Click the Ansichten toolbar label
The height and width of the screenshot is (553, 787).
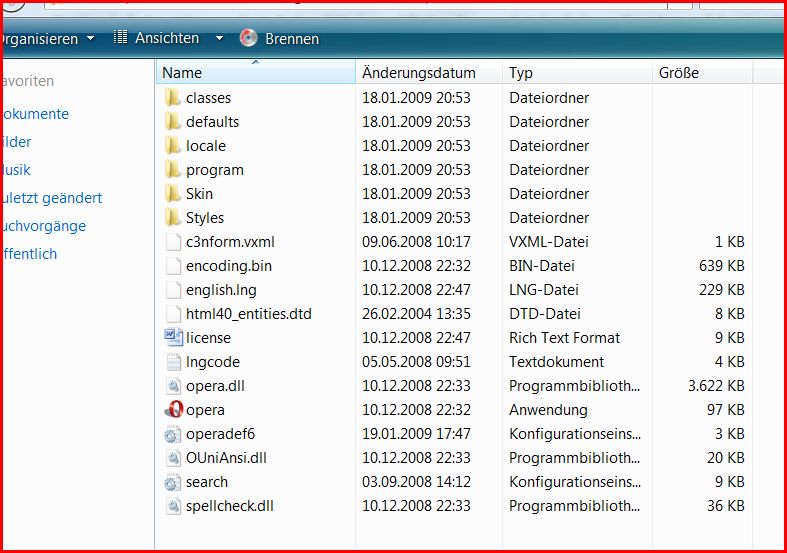point(167,38)
